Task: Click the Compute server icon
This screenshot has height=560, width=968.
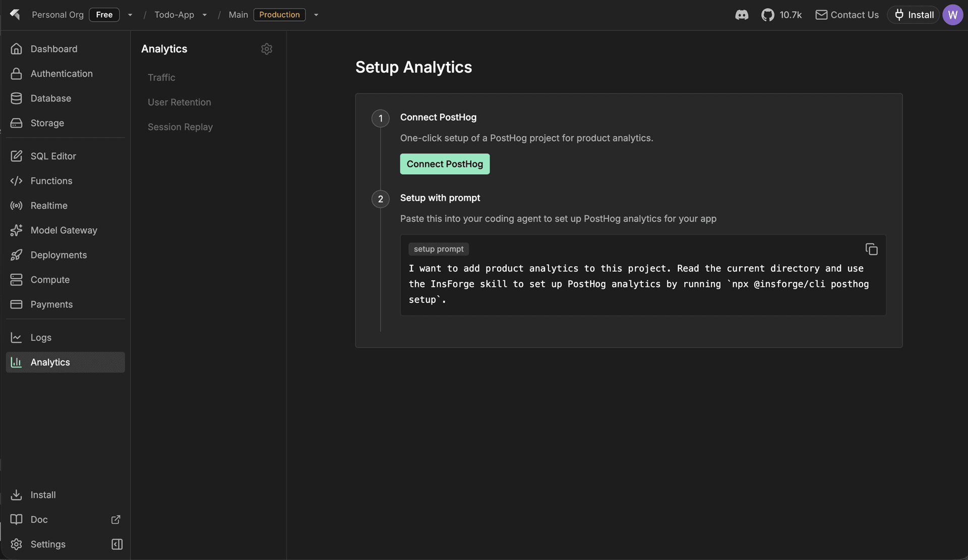Action: [x=16, y=280]
